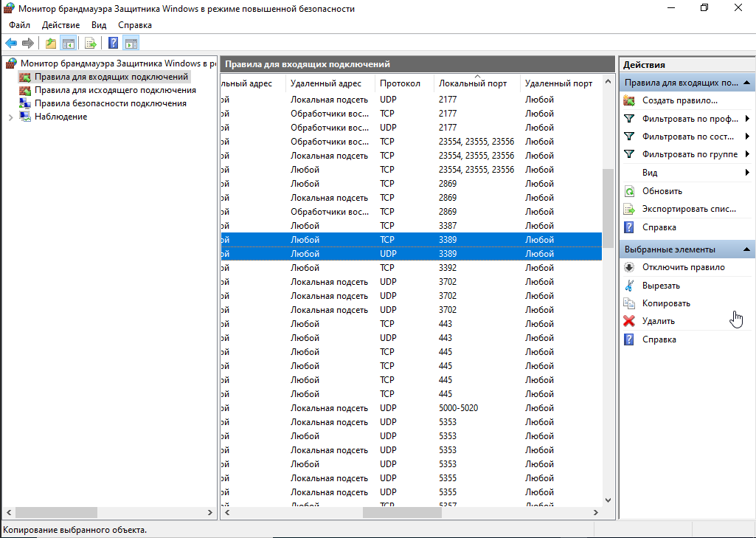Click Отключить правило action

[x=683, y=267]
